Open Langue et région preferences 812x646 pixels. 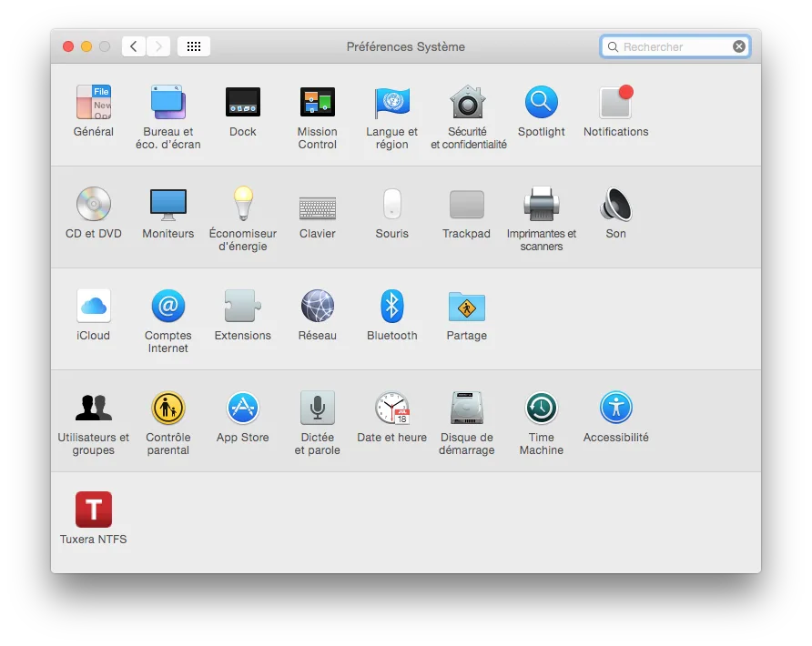[391, 102]
